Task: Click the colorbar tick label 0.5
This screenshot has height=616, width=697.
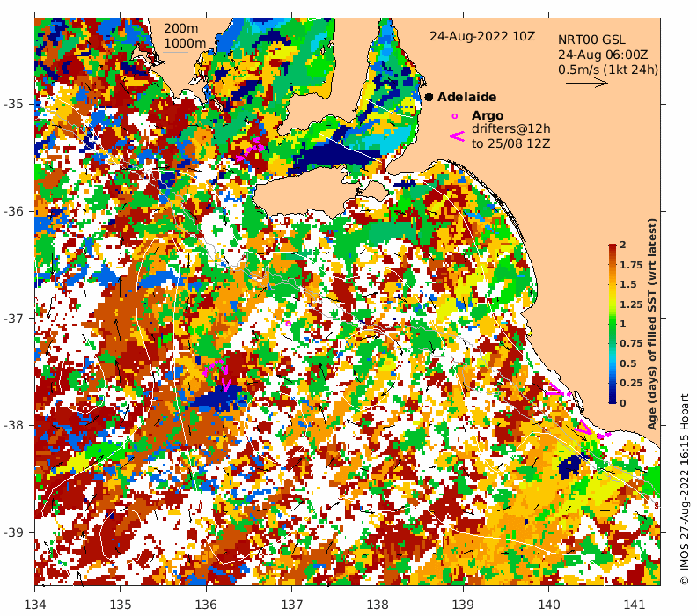Action: pos(628,363)
